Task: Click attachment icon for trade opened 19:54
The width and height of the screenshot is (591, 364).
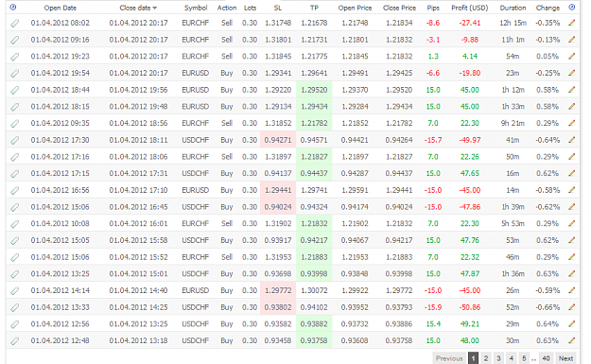Action: pyautogui.click(x=14, y=74)
